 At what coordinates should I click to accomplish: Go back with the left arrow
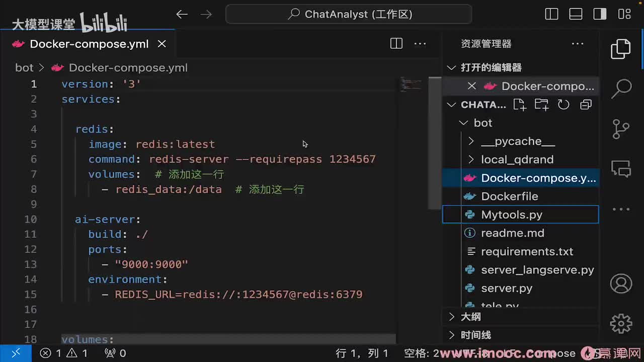click(x=182, y=14)
